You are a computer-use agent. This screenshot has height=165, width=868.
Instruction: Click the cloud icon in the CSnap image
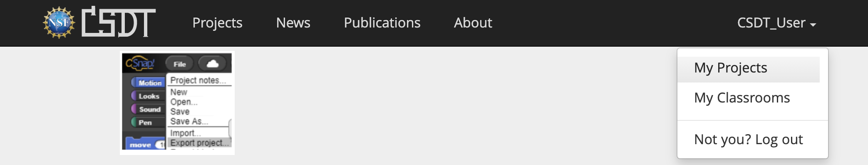click(x=213, y=64)
